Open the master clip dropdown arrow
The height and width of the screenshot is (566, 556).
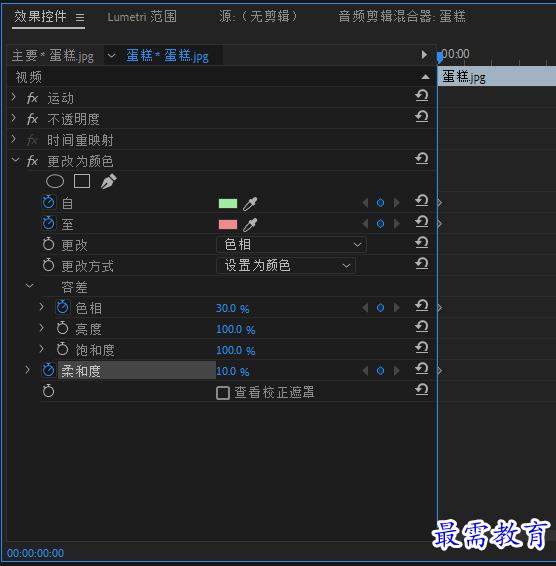(111, 56)
